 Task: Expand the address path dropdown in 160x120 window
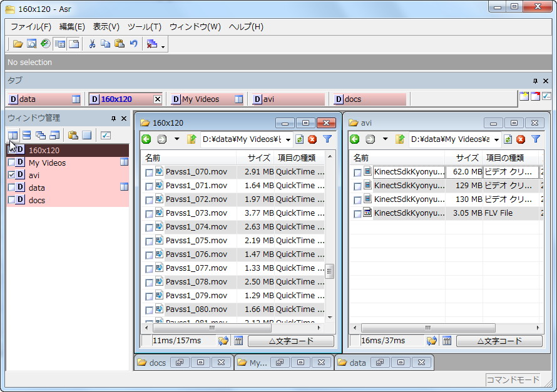[x=288, y=140]
